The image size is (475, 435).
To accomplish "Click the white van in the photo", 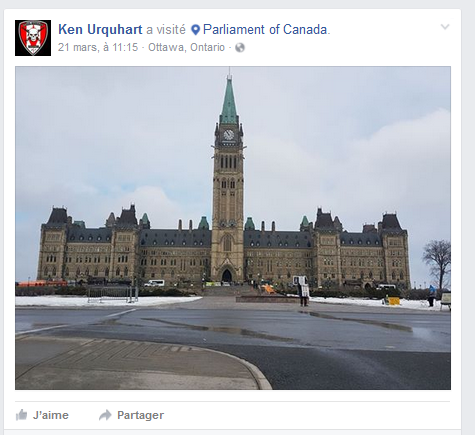I will point(154,283).
